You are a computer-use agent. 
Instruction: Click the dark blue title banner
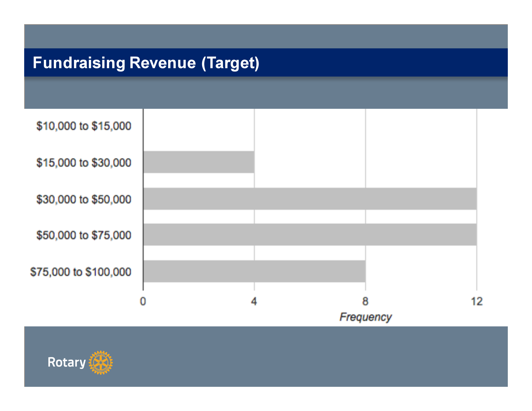point(372,63)
